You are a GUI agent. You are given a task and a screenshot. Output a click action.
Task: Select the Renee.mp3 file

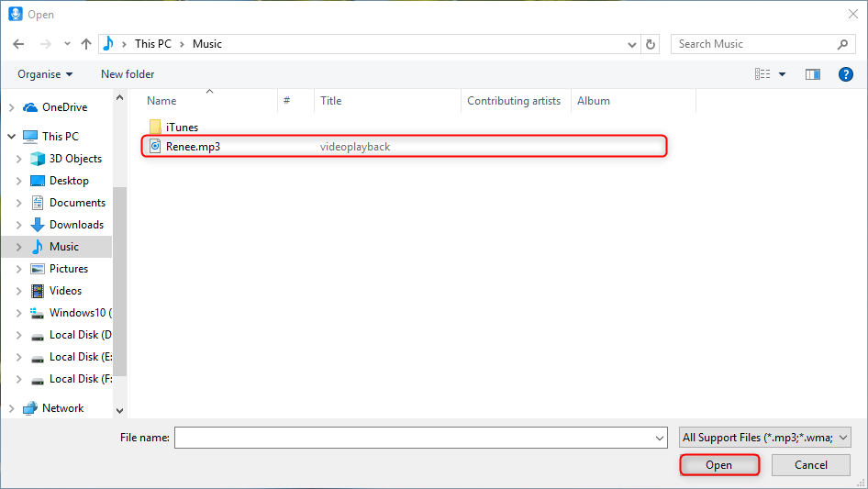[x=193, y=146]
